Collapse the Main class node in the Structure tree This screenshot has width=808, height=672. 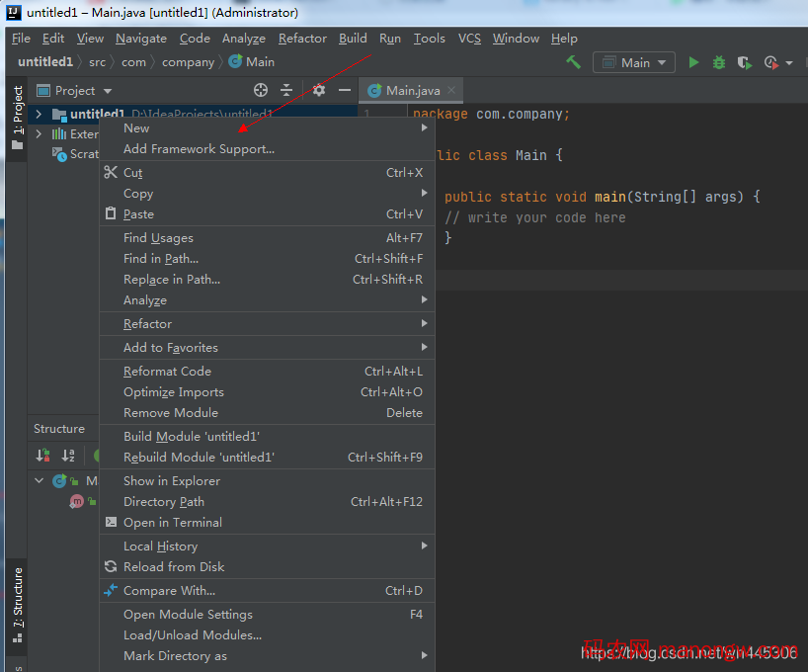[40, 481]
